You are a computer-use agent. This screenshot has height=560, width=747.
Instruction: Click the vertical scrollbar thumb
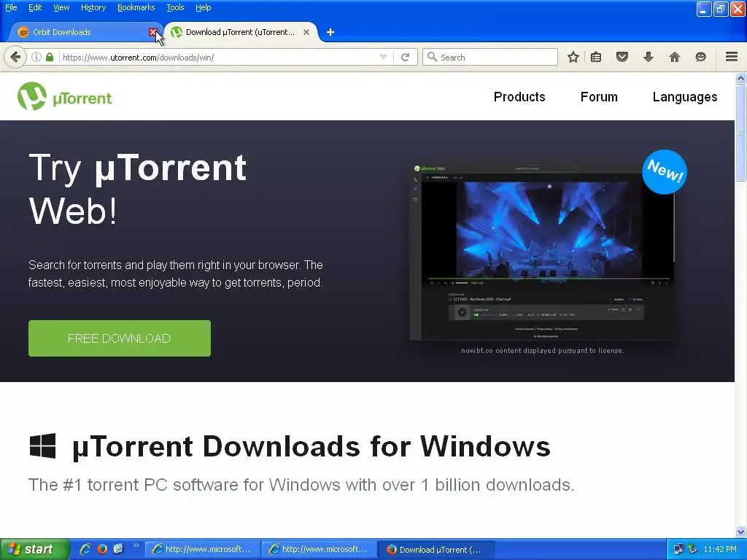(x=741, y=133)
